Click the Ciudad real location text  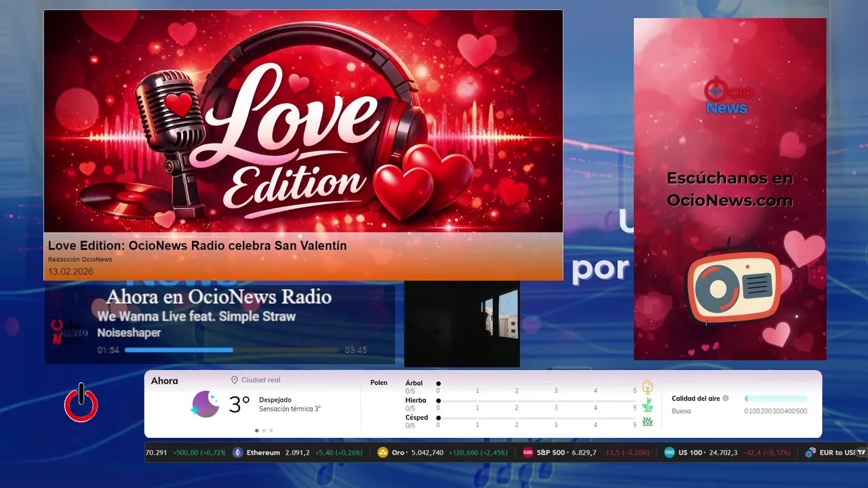tap(261, 380)
